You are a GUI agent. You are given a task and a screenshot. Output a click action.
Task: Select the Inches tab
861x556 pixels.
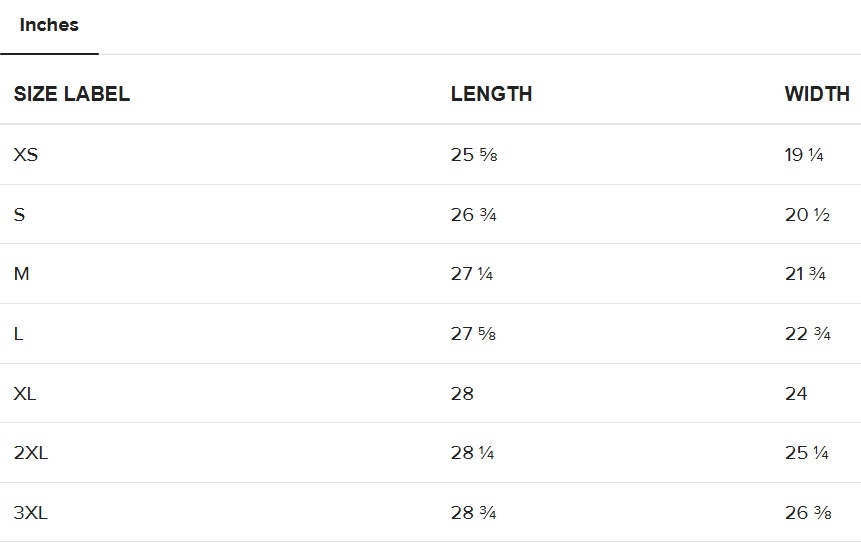coord(49,26)
